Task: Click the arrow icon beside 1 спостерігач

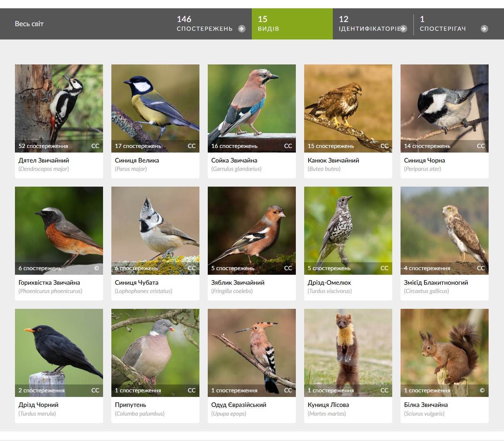Action: [x=484, y=29]
